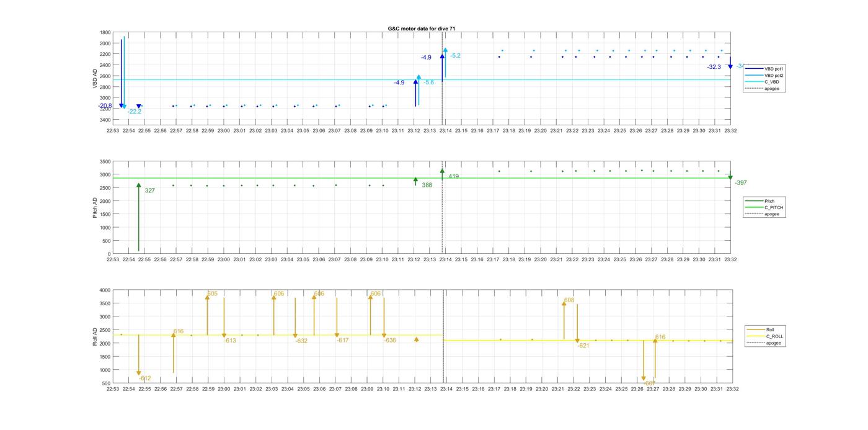The height and width of the screenshot is (430, 868).
Task: Click the '-632' roll data label
Action: coord(301,341)
